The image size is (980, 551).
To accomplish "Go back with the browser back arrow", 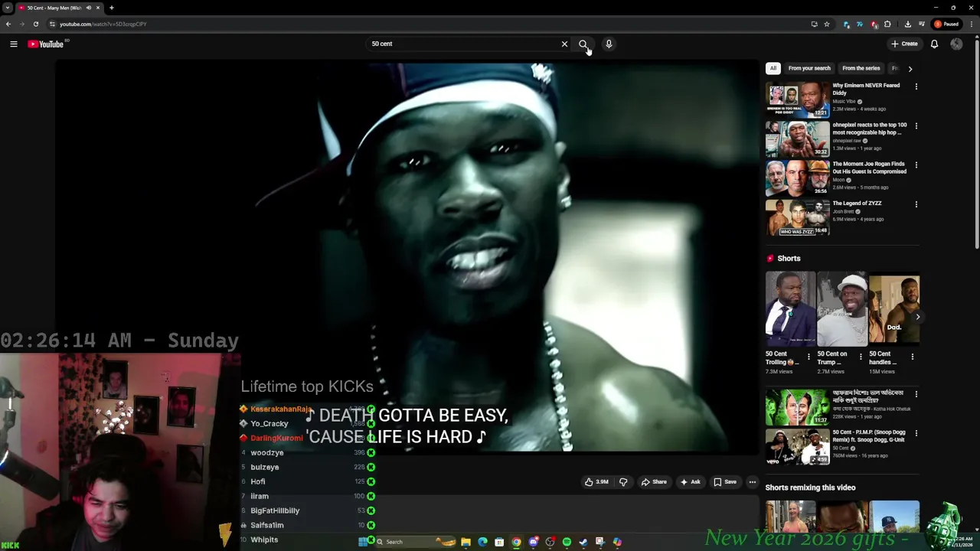I will 8,24.
